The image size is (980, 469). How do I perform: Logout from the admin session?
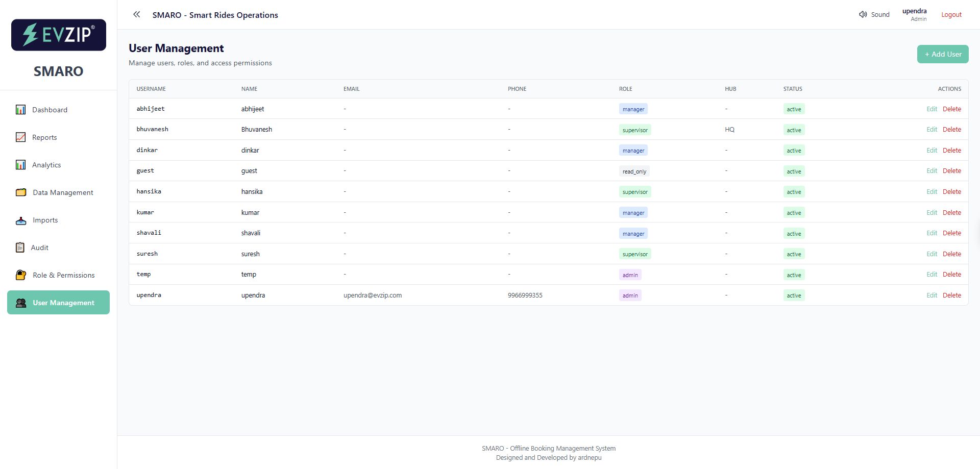pyautogui.click(x=950, y=14)
